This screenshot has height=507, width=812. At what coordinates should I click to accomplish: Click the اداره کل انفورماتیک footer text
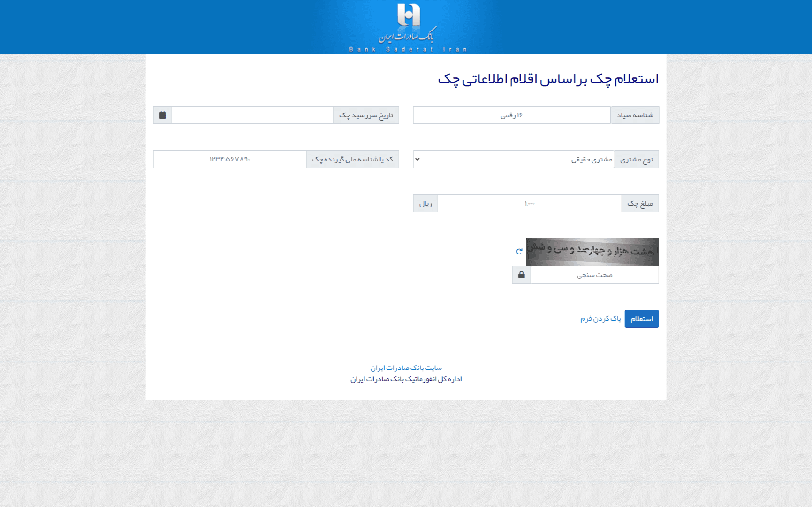pyautogui.click(x=406, y=379)
